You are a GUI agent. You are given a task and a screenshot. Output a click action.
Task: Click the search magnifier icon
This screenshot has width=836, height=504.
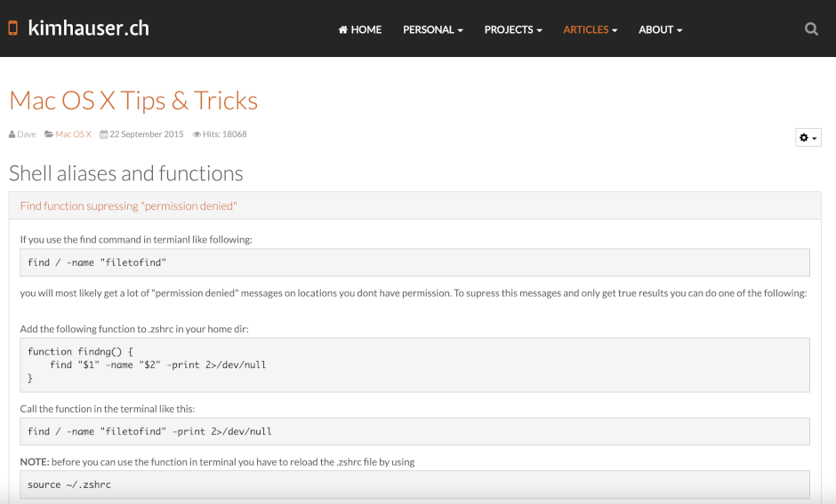pos(811,28)
